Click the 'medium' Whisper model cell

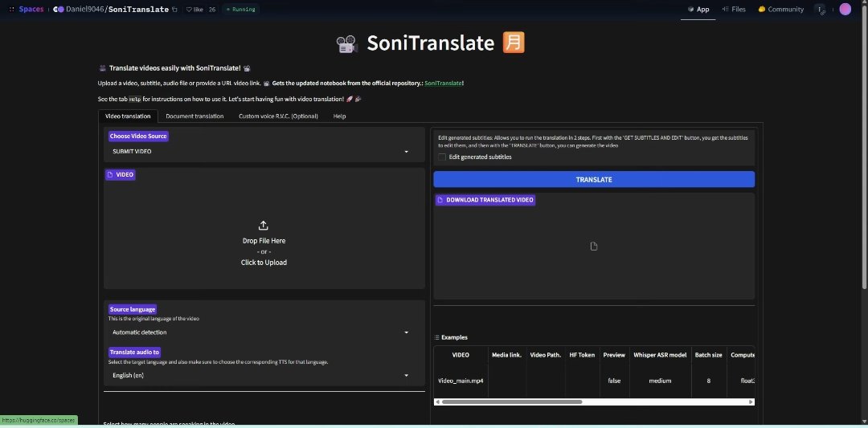[x=660, y=381]
